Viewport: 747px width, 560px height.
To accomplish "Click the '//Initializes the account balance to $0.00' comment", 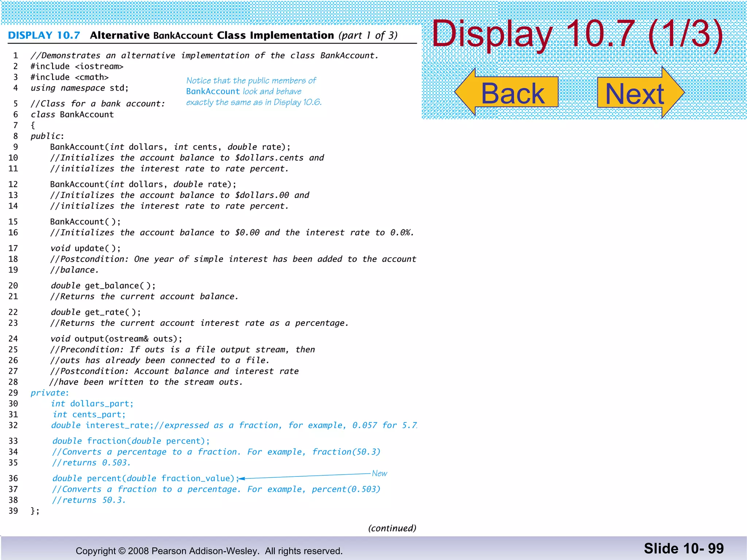I will pyautogui.click(x=232, y=233).
